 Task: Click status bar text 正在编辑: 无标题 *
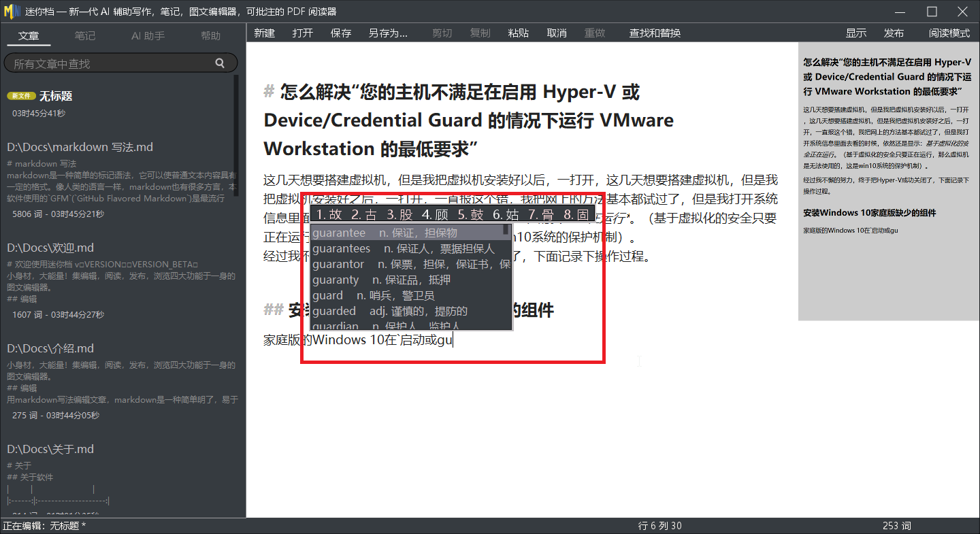pyautogui.click(x=44, y=526)
